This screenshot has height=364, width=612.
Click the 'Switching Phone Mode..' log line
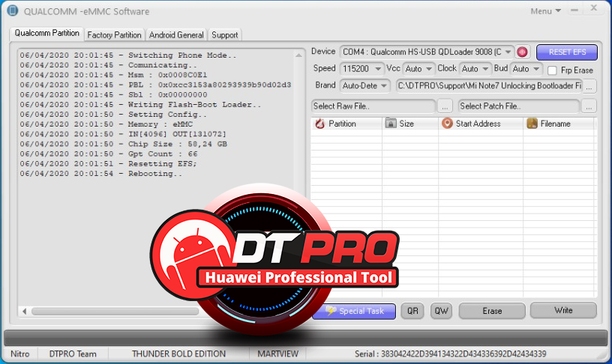pyautogui.click(x=128, y=55)
